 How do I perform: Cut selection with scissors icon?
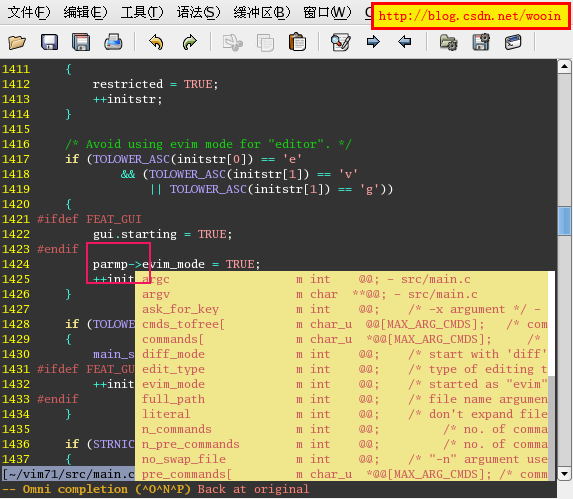point(233,42)
